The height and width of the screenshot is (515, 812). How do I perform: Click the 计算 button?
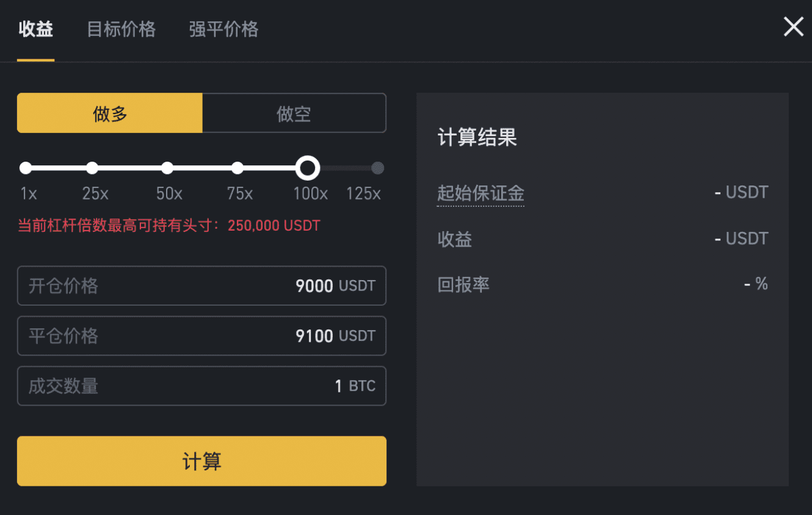(201, 461)
